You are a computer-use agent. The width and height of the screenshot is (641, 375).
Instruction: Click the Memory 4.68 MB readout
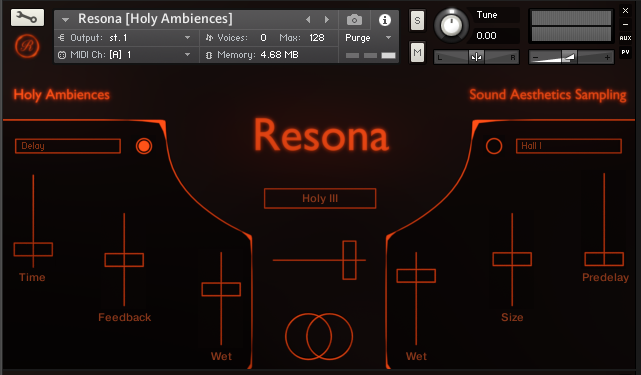point(280,54)
